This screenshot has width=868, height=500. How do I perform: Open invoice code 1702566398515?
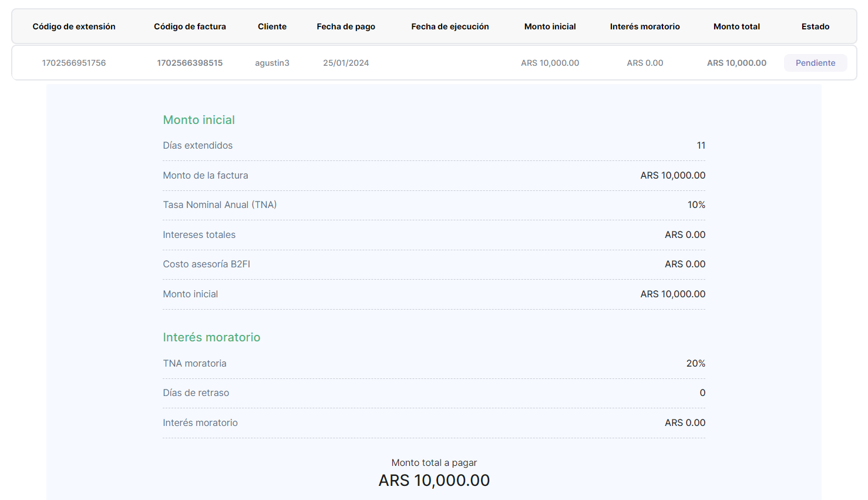pos(190,63)
